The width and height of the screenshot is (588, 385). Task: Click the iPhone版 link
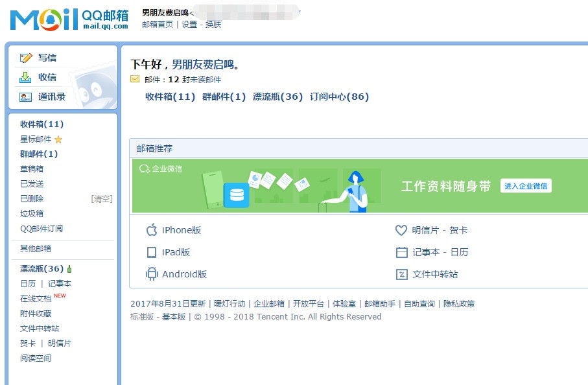182,230
